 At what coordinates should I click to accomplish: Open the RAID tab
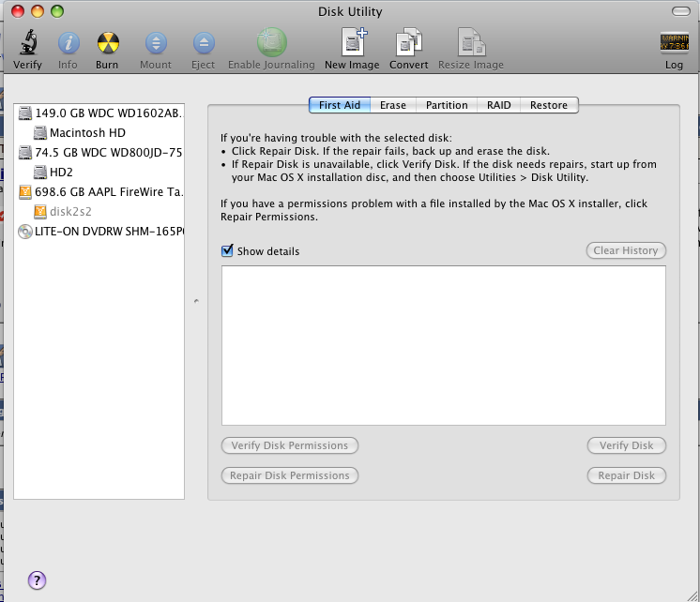click(x=498, y=105)
